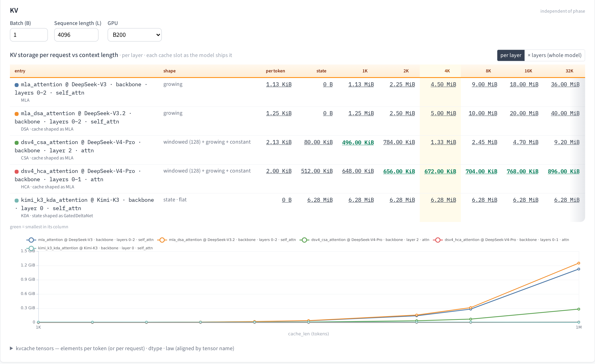Click the green '672.00 KiB' 4K cell
Viewport: 595px width, 364px height.
pyautogui.click(x=440, y=172)
